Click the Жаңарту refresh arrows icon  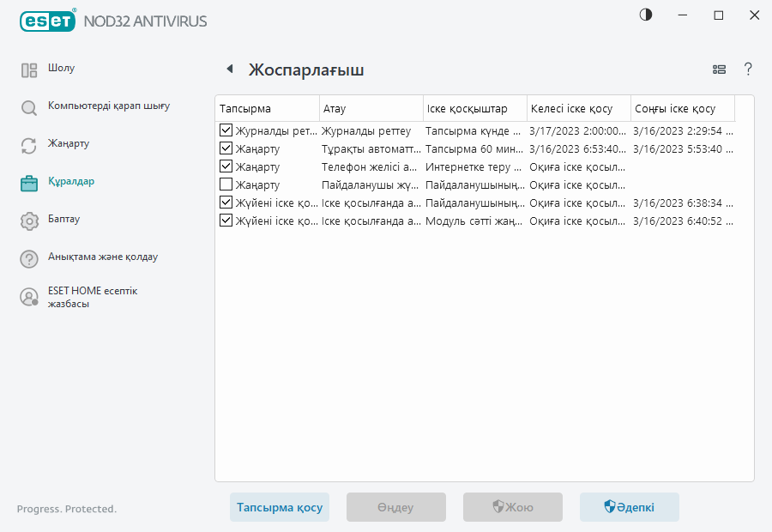(28, 144)
